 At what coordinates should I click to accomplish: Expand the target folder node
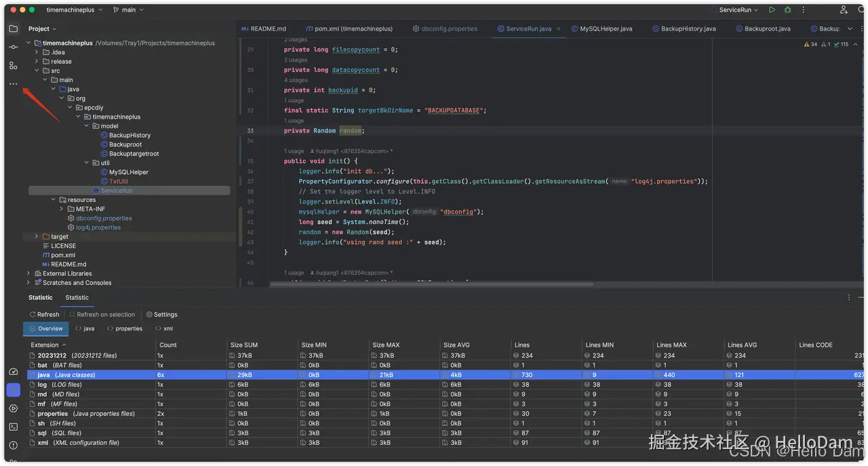37,237
